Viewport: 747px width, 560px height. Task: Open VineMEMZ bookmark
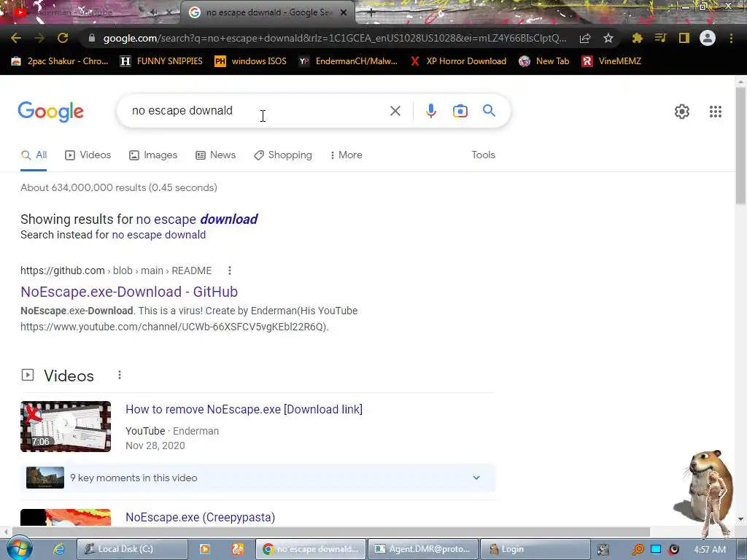pos(612,61)
